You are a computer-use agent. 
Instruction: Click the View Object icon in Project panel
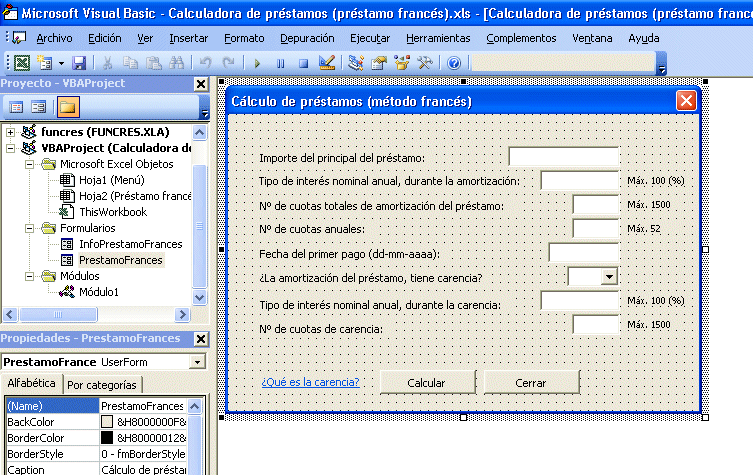[x=38, y=107]
